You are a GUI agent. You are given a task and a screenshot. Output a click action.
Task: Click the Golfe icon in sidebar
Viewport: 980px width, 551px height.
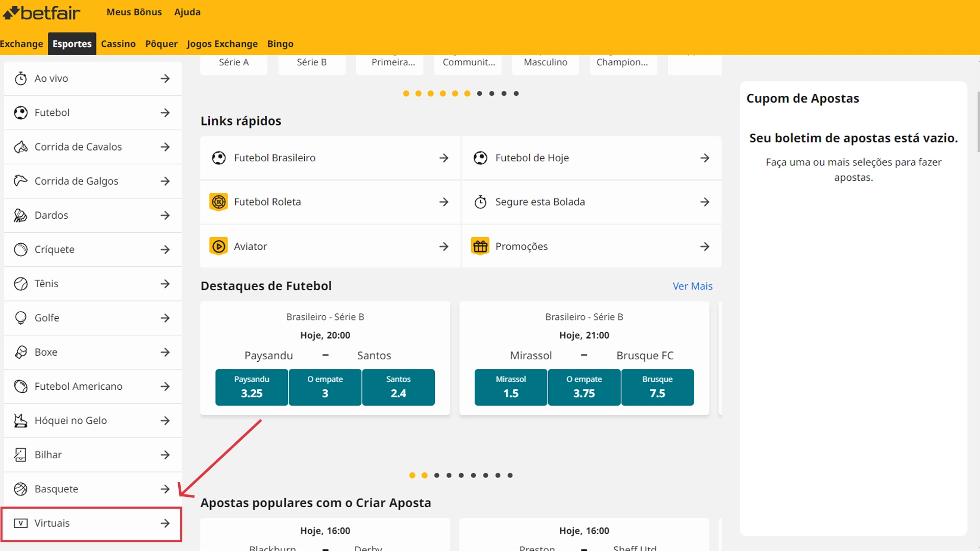(20, 318)
